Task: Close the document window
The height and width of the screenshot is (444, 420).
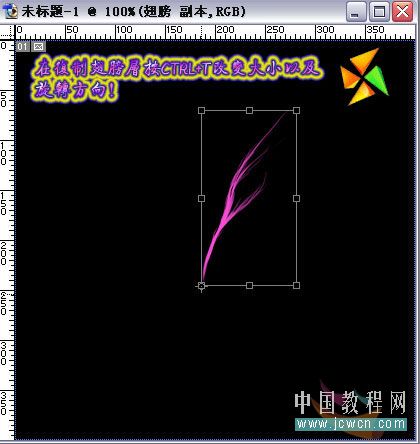Action: pyautogui.click(x=402, y=12)
